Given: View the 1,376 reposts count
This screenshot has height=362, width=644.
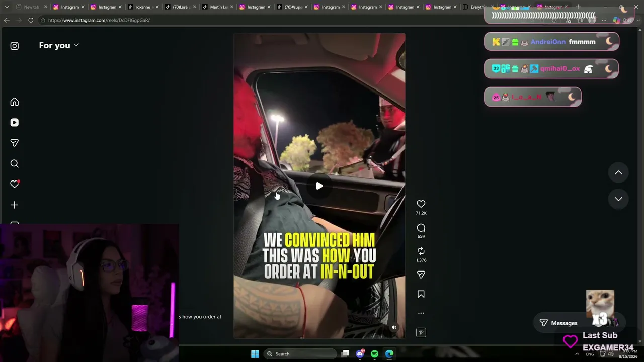Looking at the screenshot, I should pyautogui.click(x=421, y=260).
